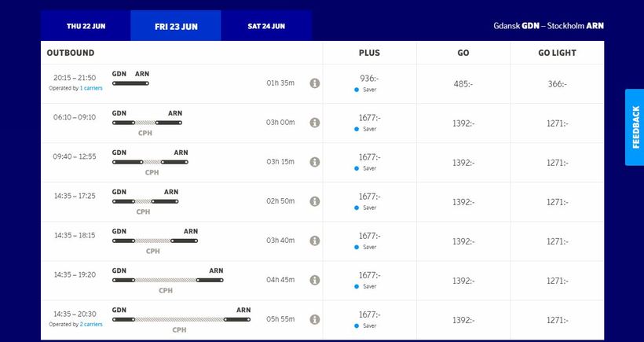Show info for 14:35 – 20:30 flight
Viewport: 644px width, 342px height.
[314, 319]
